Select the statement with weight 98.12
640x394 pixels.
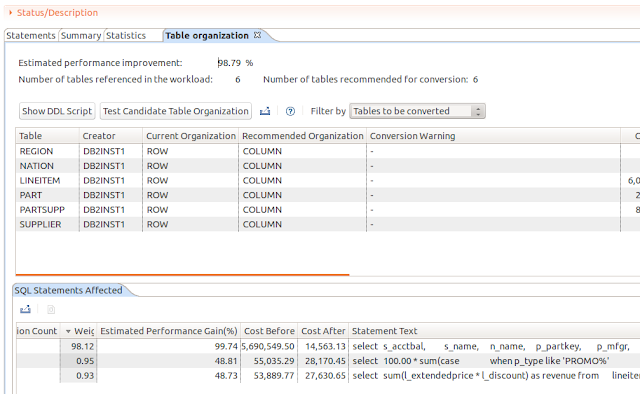[328, 346]
